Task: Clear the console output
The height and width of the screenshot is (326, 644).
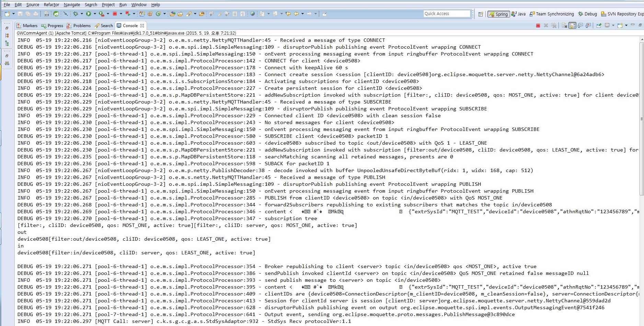Action: (564, 26)
